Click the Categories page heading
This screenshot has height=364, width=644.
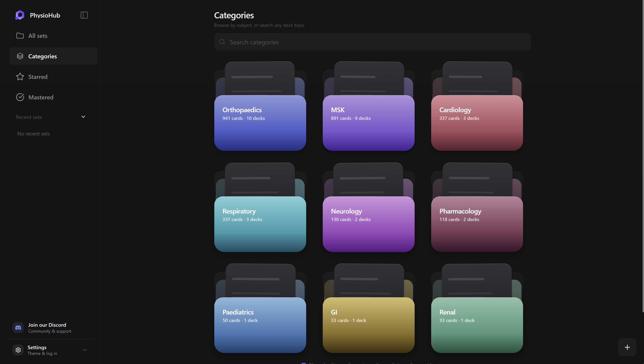coord(234,15)
